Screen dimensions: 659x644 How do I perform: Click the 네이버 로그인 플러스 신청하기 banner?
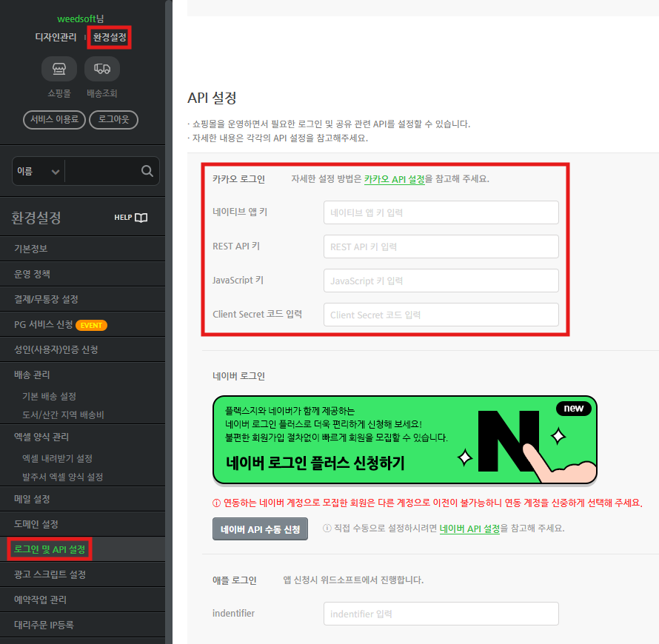click(x=405, y=440)
